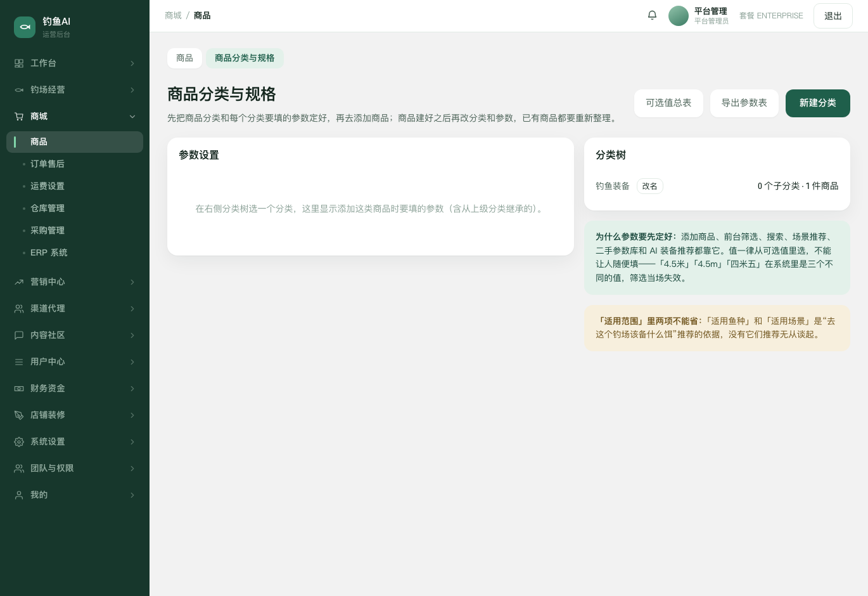The image size is (868, 596).
Task: Open 运费设置 in the sidebar
Action: (x=75, y=186)
